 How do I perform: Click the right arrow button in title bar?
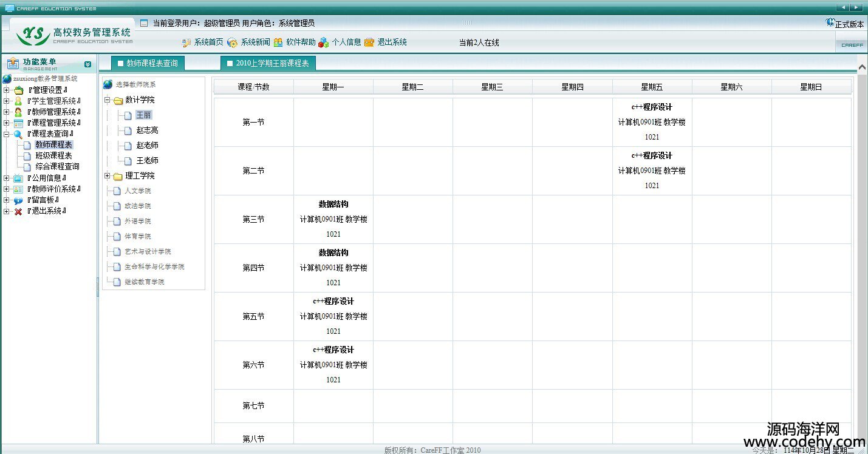click(856, 7)
